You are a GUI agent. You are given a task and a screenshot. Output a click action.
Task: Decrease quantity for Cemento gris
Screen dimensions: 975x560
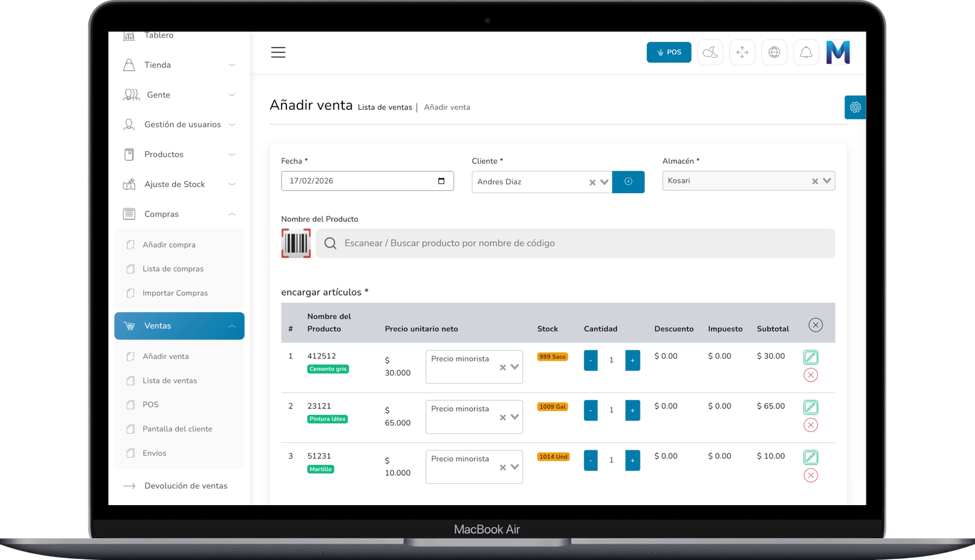pyautogui.click(x=590, y=360)
